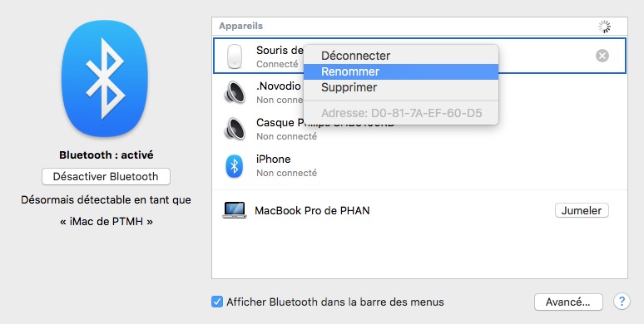Click the iPhone Bluetooth icon
The image size is (644, 324).
(x=235, y=165)
